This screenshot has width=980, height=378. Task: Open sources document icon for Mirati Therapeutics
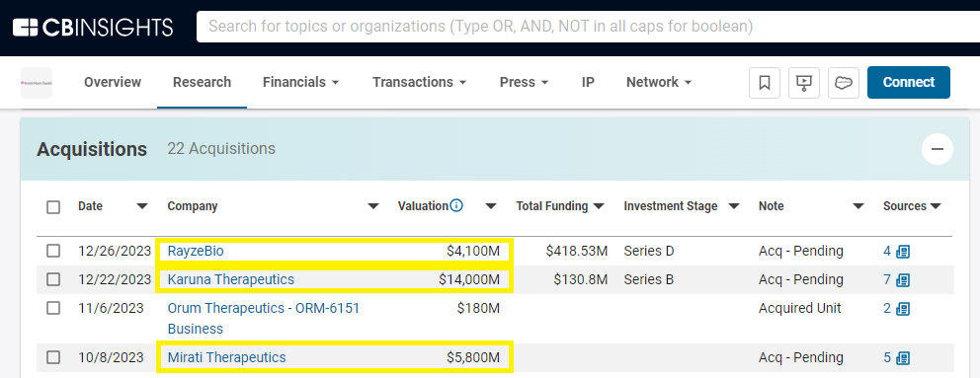(x=903, y=358)
